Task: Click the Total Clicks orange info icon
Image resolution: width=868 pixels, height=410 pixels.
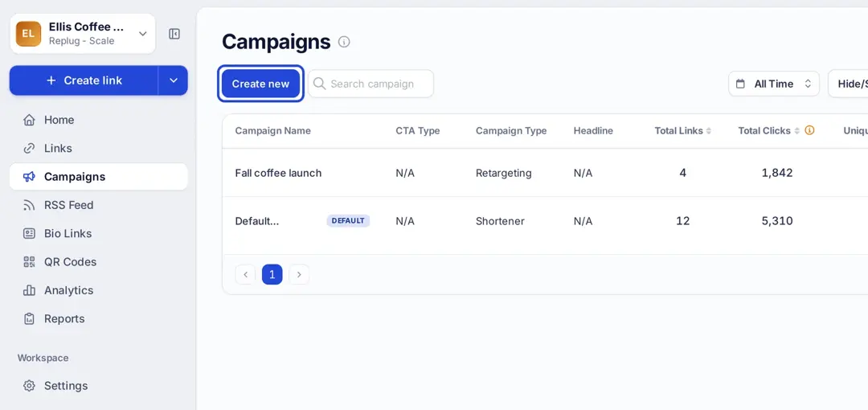Action: (x=809, y=130)
